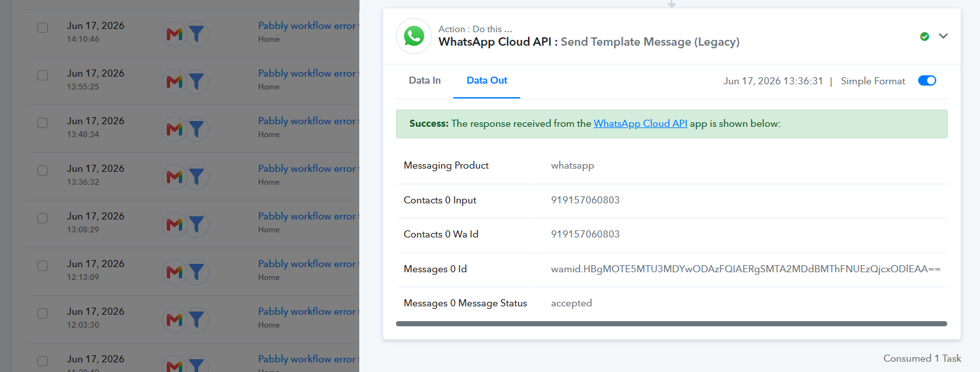Viewport: 980px width, 372px height.
Task: Tick the checkbox for the 13:48:34 row
Action: (x=42, y=123)
